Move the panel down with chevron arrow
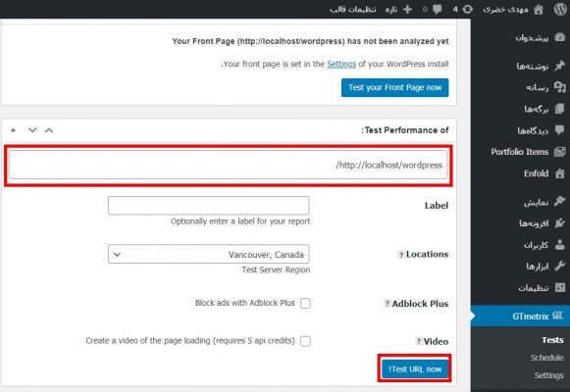Viewport: 570px width, 392px height. [32, 130]
